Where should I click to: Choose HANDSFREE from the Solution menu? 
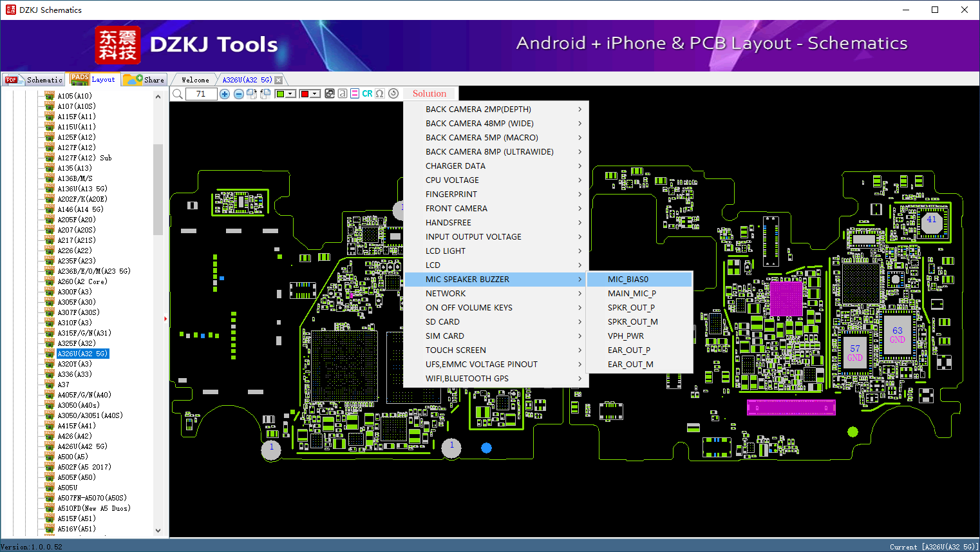(x=496, y=223)
